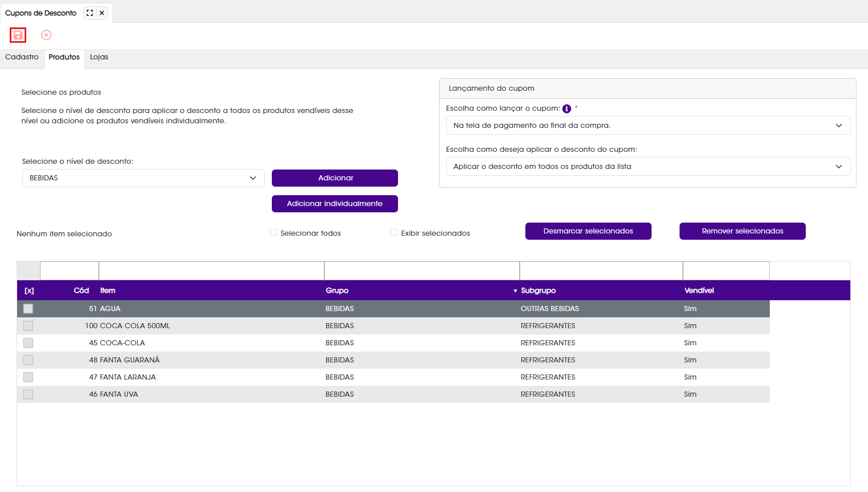868x492 pixels.
Task: Check the FANTA GUARANÁ row checkbox
Action: tap(28, 360)
